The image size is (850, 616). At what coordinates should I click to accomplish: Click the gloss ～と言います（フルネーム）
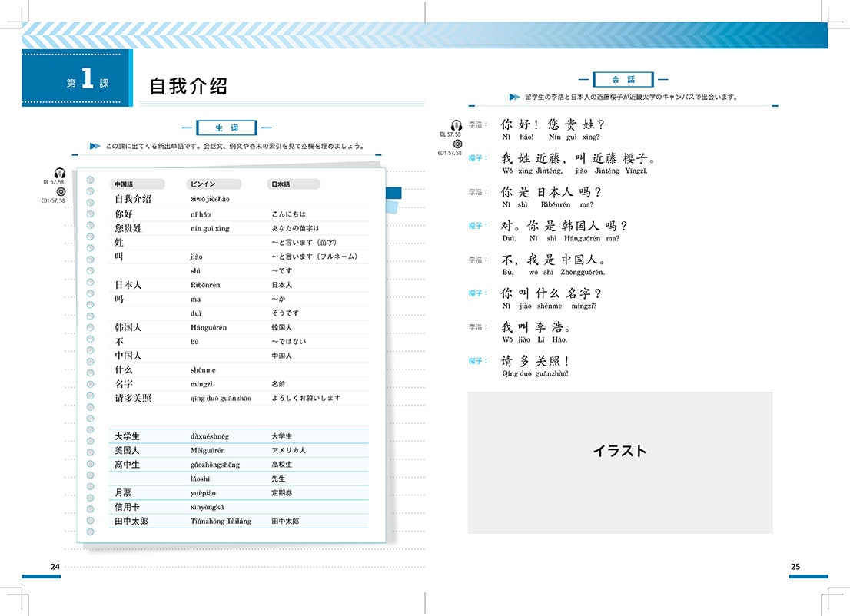[314, 257]
